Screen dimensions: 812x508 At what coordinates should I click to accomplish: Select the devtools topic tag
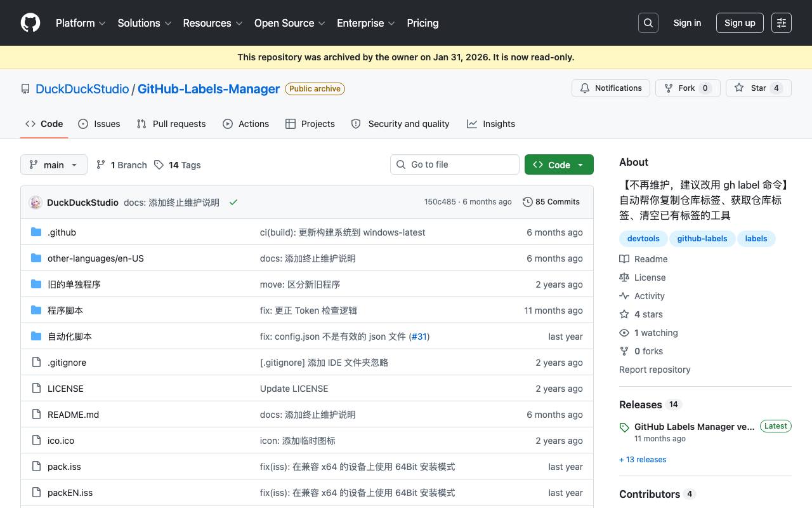(643, 239)
